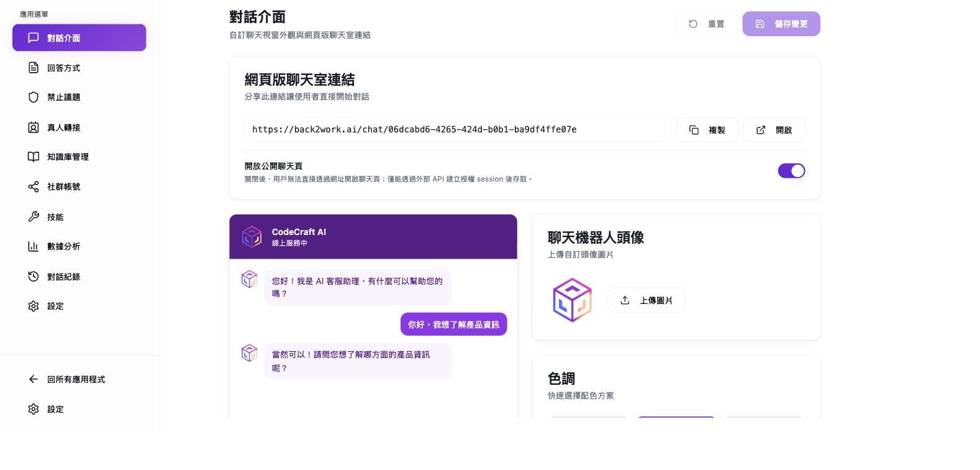
Task: Click the 數據分析 bar chart icon
Action: (x=34, y=246)
